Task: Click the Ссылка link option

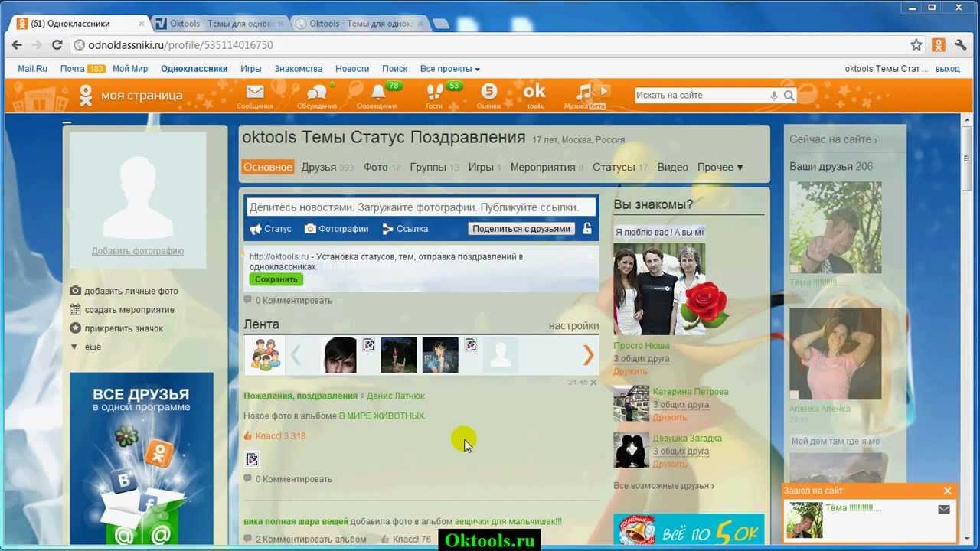Action: tap(405, 229)
